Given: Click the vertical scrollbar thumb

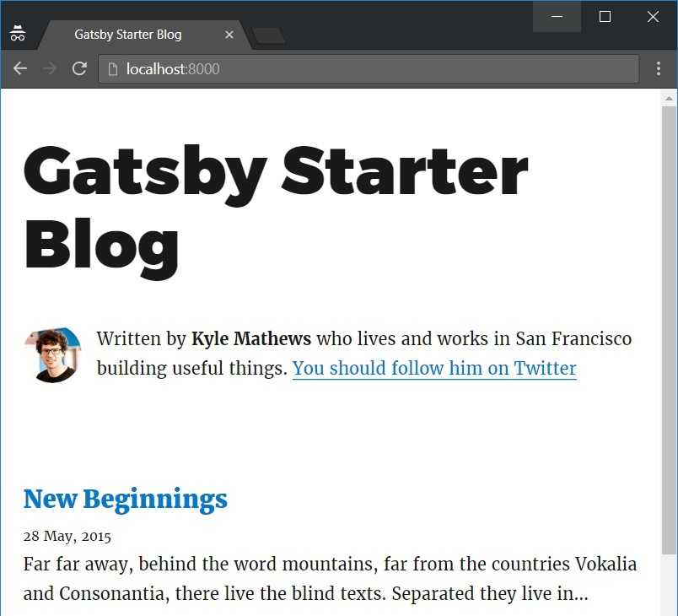Looking at the screenshot, I should 669,329.
